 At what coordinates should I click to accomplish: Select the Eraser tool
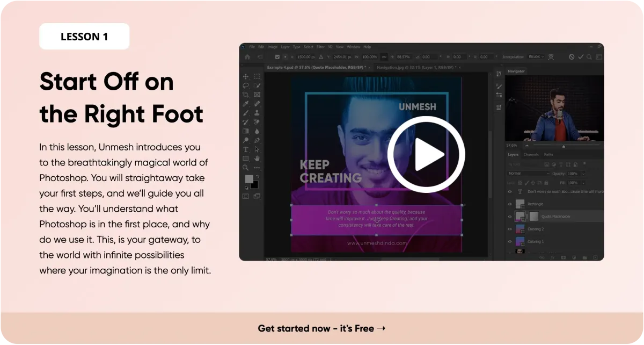(x=257, y=122)
